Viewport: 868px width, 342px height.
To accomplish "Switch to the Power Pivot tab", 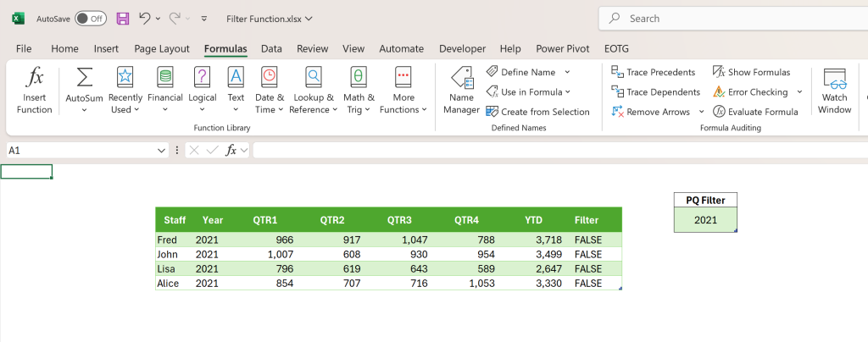I will click(563, 48).
